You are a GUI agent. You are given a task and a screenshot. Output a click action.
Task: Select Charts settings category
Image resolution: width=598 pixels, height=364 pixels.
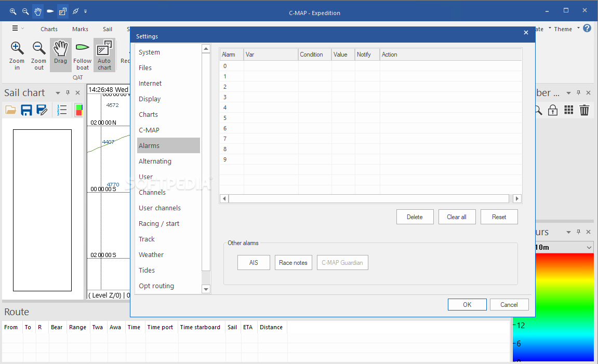click(x=168, y=114)
